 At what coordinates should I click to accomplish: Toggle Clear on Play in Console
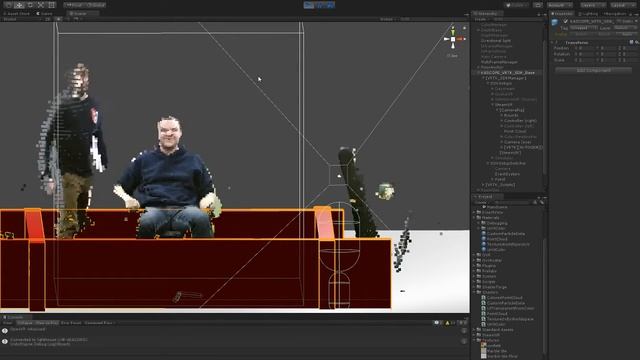(x=47, y=323)
